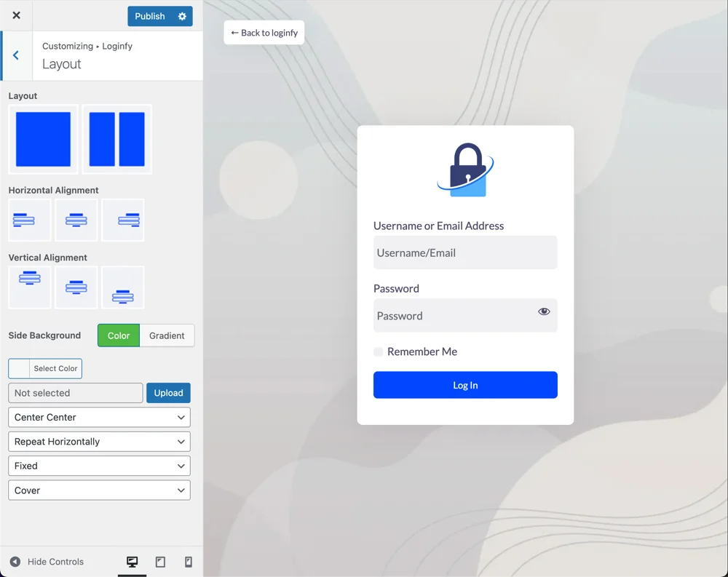Open the Cover size dropdown
The width and height of the screenshot is (728, 577).
coord(99,490)
